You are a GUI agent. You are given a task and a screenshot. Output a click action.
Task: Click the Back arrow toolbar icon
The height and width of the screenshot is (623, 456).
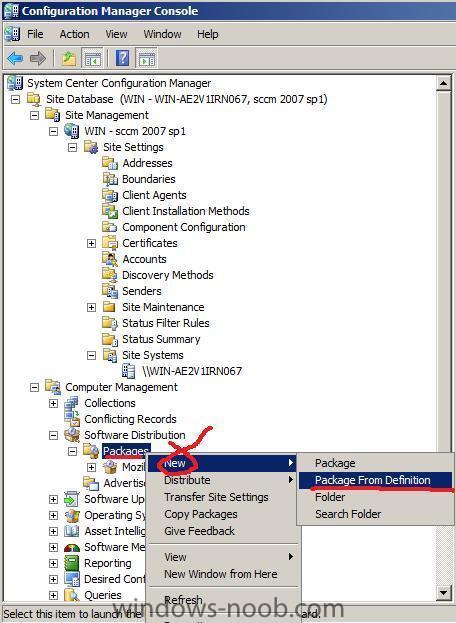15,59
